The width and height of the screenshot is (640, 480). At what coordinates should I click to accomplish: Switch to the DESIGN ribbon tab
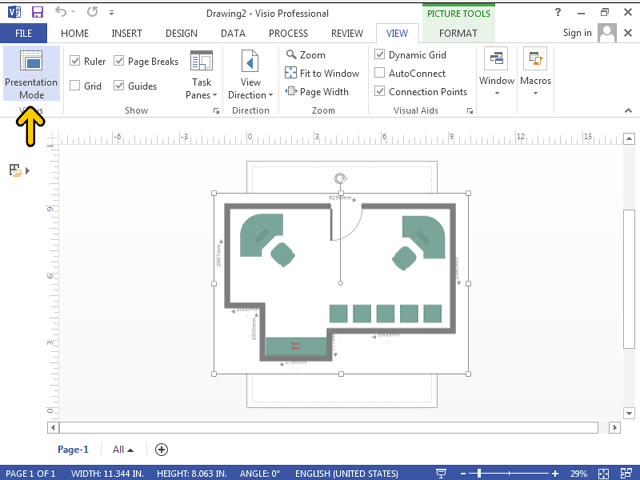[181, 33]
